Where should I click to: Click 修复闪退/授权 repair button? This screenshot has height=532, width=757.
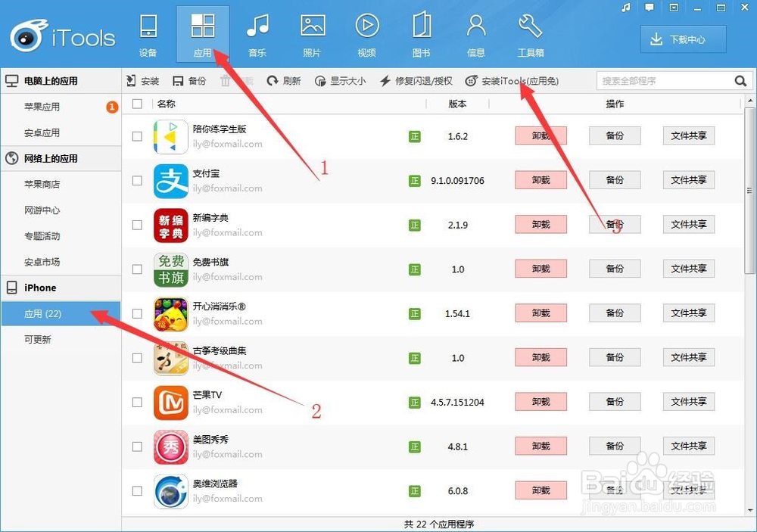416,81
